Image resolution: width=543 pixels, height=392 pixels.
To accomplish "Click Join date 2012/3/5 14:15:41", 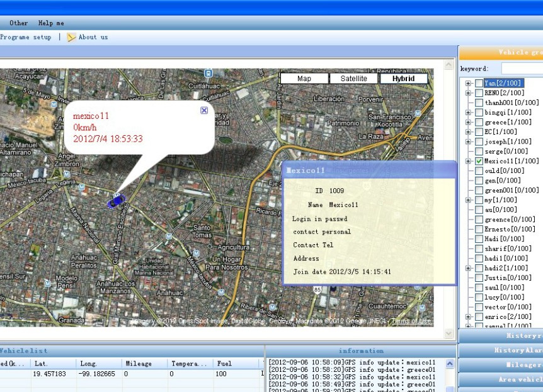I will coord(342,272).
